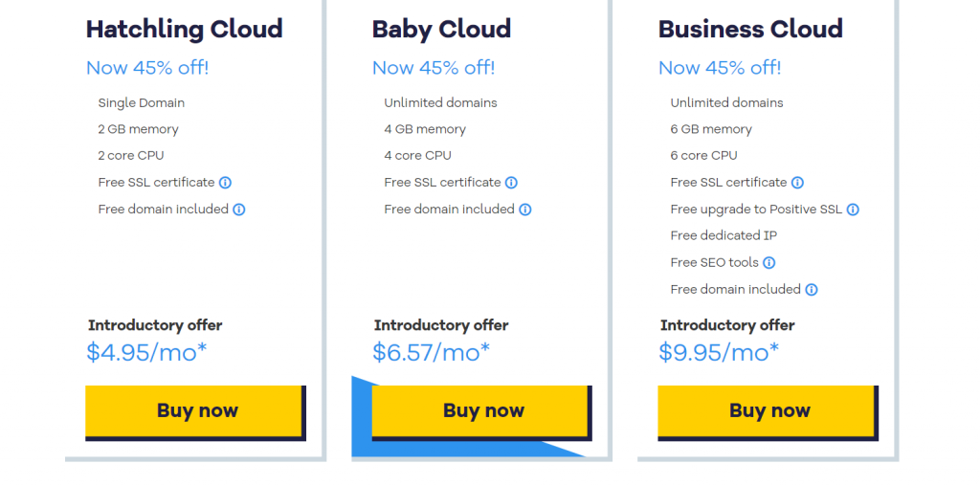Click the Baby Cloud plan title
Viewport: 980px width, 486px height.
pyautogui.click(x=441, y=30)
